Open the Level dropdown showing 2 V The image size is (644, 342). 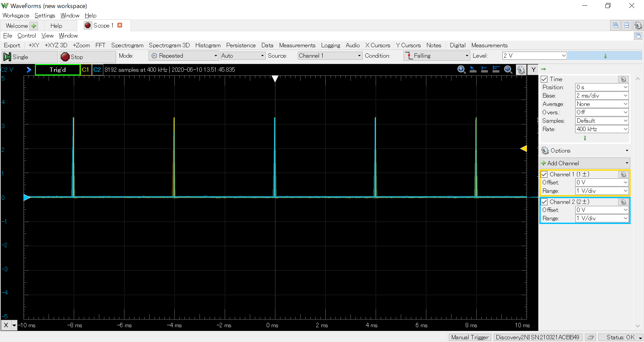[x=535, y=56]
